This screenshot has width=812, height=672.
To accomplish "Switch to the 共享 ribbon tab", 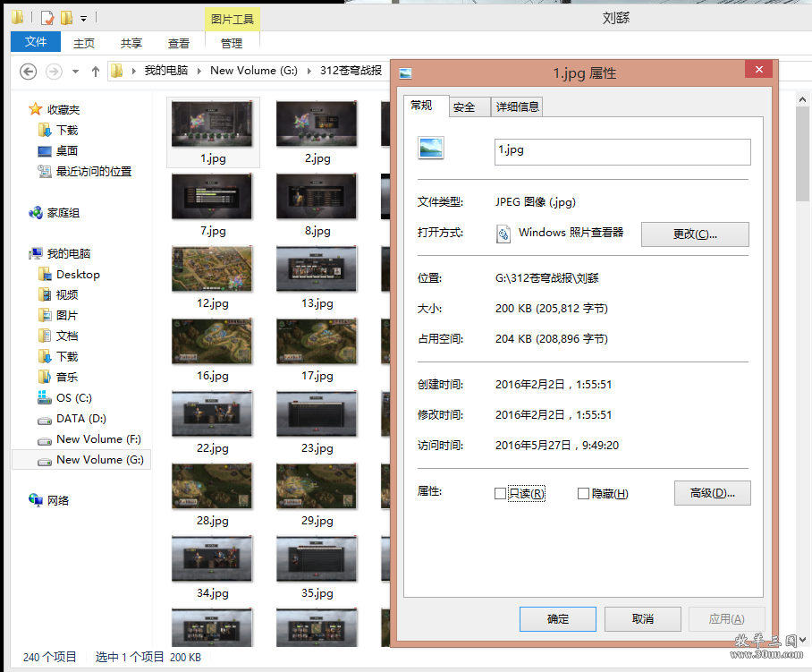I will tap(131, 43).
